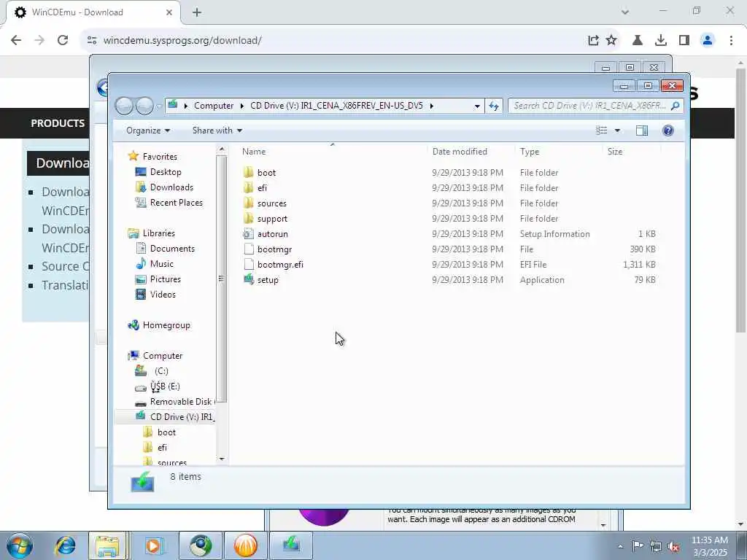This screenshot has width=747, height=560.
Task: Launch Internet Explorer from taskbar
Action: point(65,545)
